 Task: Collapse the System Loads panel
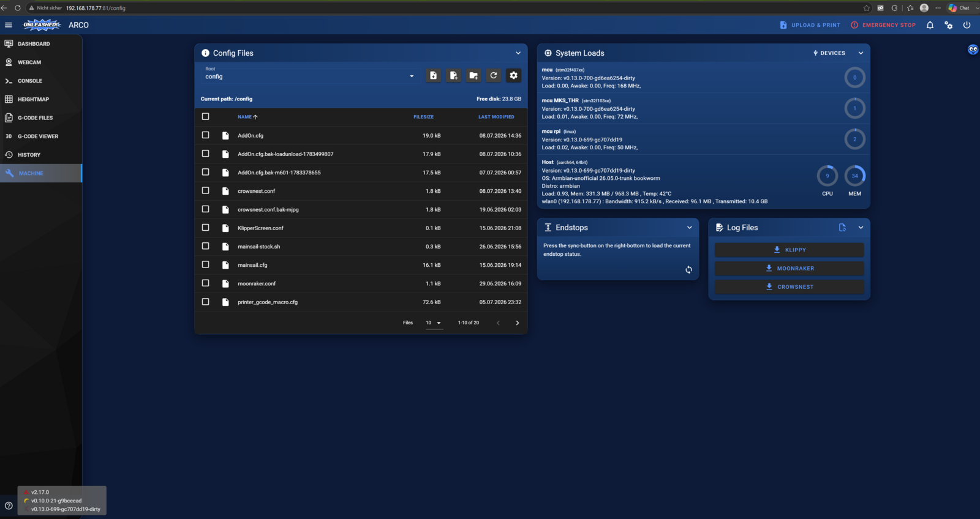tap(861, 53)
